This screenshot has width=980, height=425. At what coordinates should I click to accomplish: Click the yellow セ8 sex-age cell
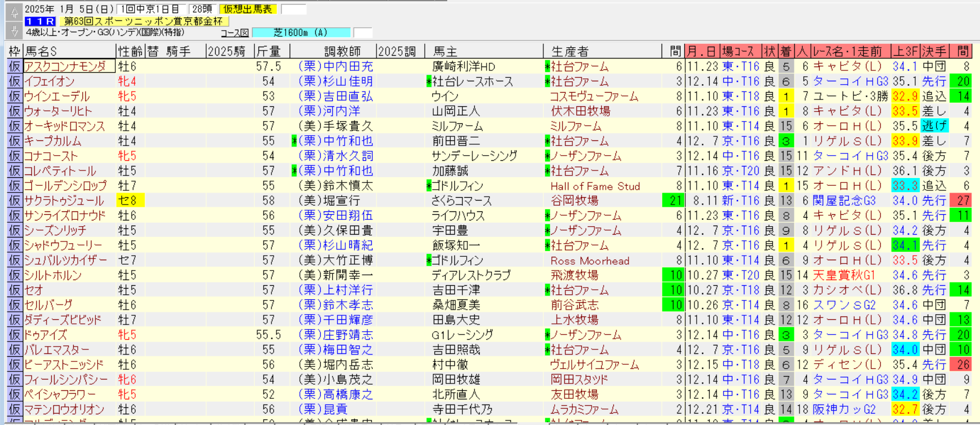click(130, 201)
